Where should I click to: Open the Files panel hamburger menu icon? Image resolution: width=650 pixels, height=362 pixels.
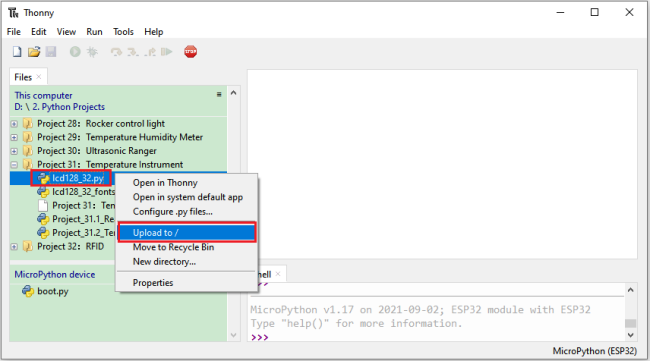219,95
